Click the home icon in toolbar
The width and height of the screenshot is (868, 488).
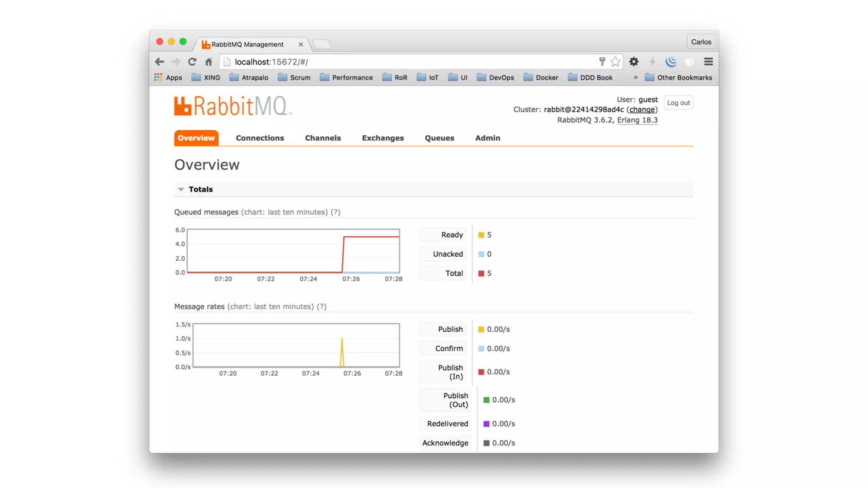click(209, 62)
